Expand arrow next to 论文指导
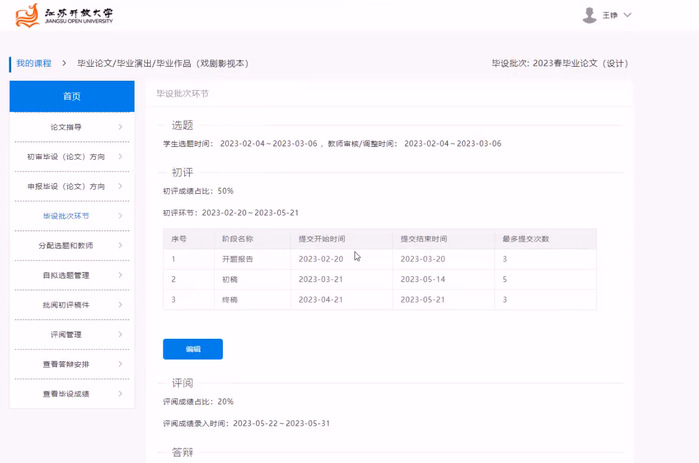 [120, 127]
